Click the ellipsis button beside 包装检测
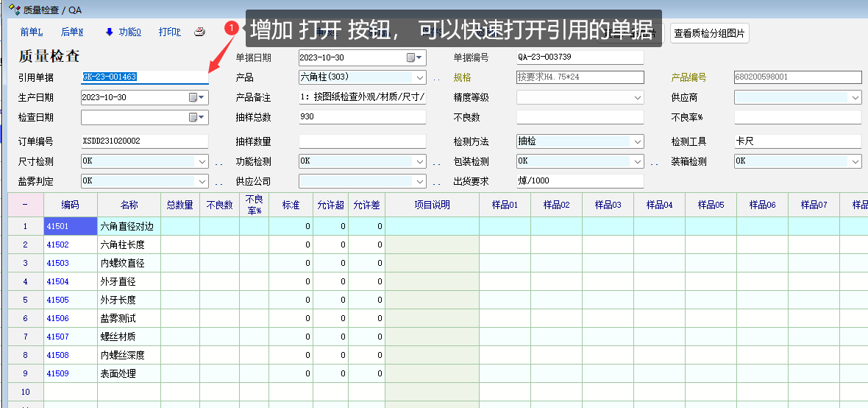The height and width of the screenshot is (408, 868). [x=654, y=162]
